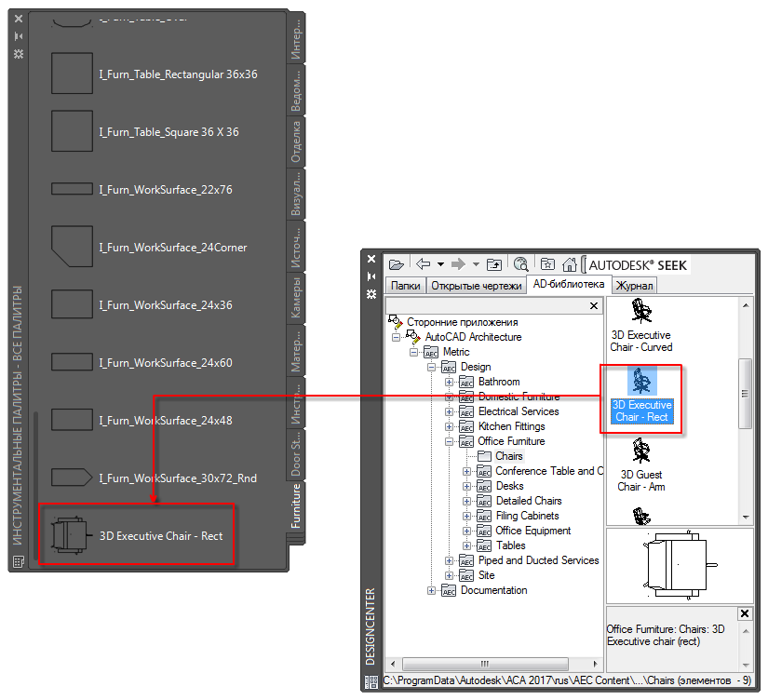
Task: Expand the Detailed Chairs folder
Action: (x=466, y=501)
